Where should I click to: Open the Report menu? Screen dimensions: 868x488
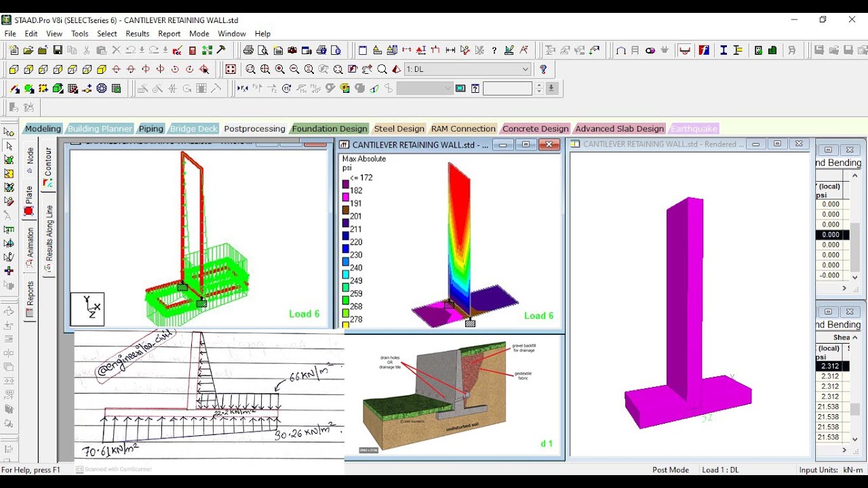169,33
